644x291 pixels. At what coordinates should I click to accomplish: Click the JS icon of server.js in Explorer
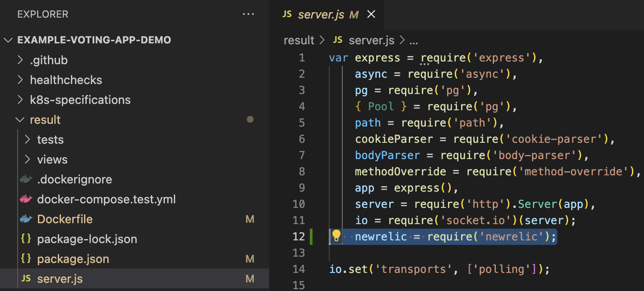26,279
